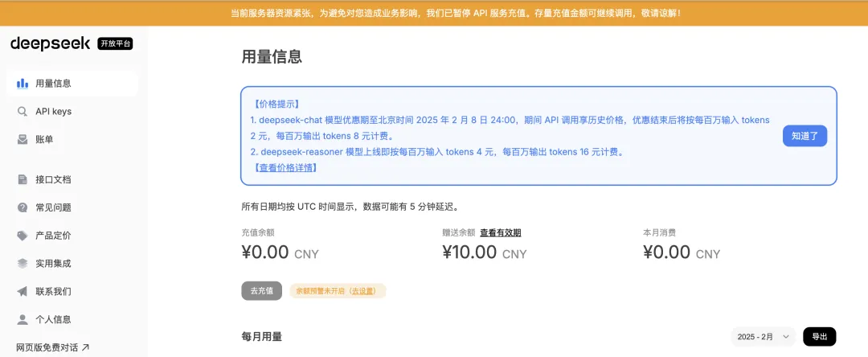This screenshot has height=357, width=868.
Task: Click the stacked layers icon beside 实用集成
Action: [x=23, y=264]
